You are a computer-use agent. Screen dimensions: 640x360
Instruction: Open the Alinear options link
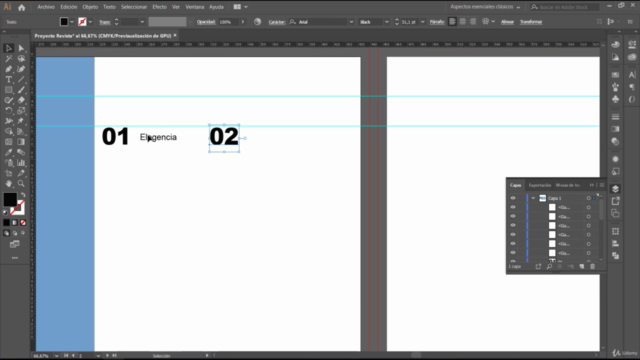[x=507, y=22]
